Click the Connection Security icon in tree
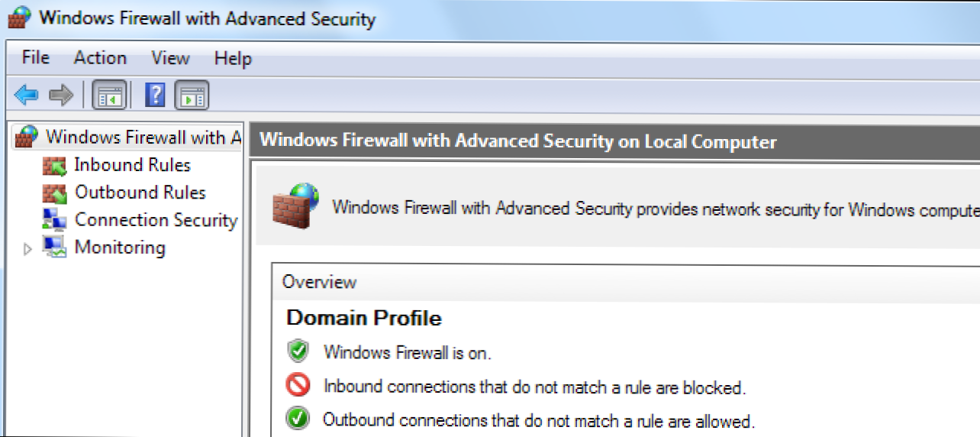 tap(55, 220)
